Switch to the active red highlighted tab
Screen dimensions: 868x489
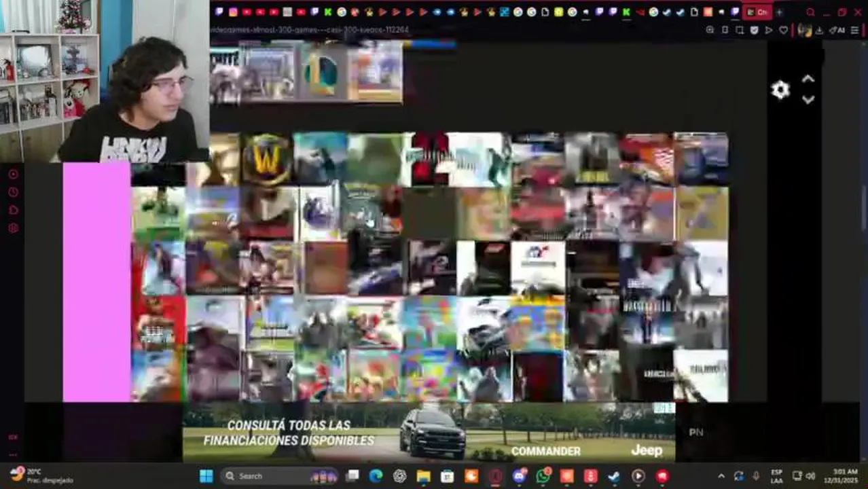757,12
